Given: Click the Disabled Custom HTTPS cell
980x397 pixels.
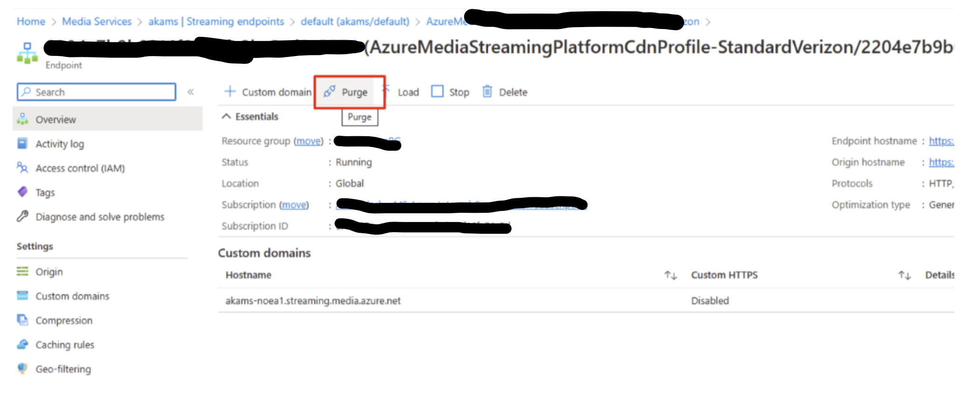Looking at the screenshot, I should 710,301.
